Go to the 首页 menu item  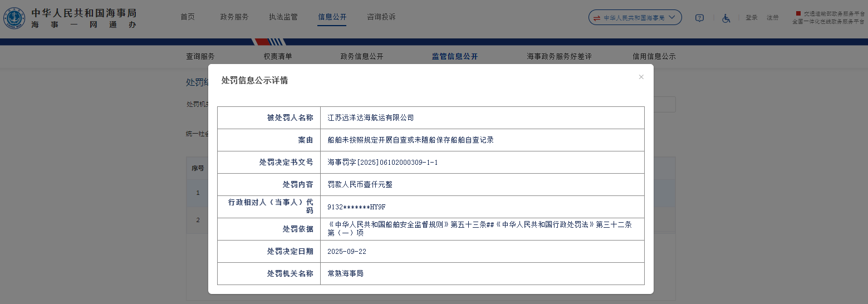point(188,17)
